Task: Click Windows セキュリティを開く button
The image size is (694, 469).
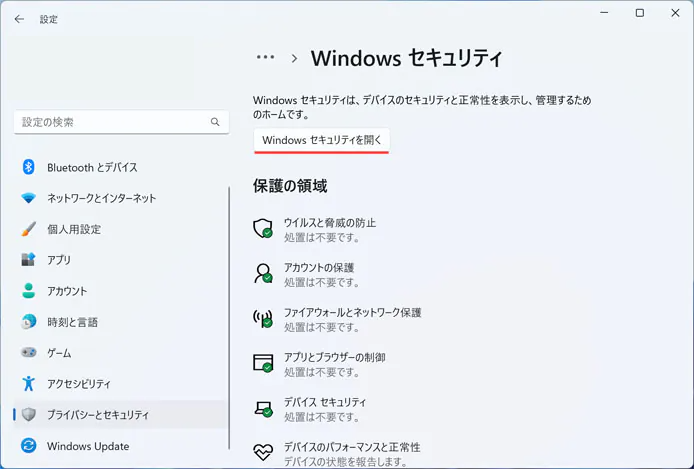Action: (322, 140)
